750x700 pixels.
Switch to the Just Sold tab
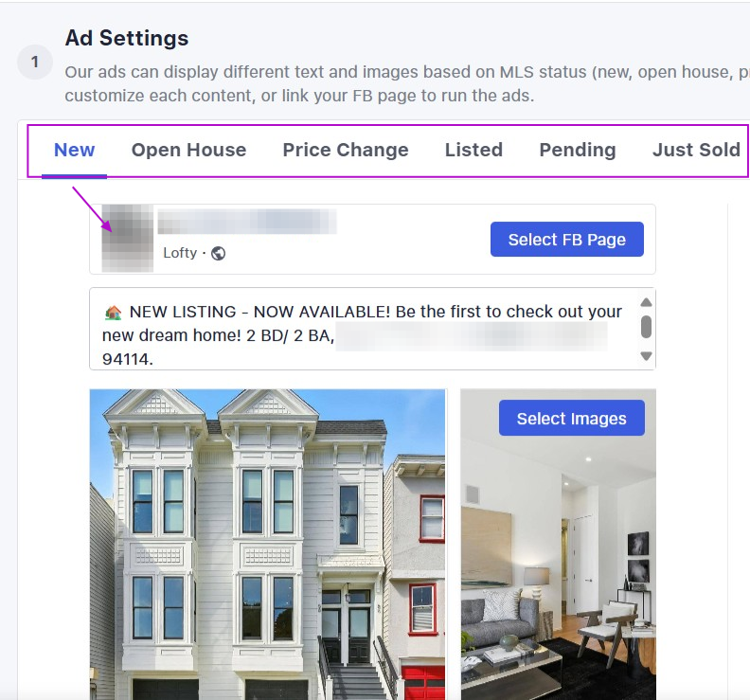(696, 151)
